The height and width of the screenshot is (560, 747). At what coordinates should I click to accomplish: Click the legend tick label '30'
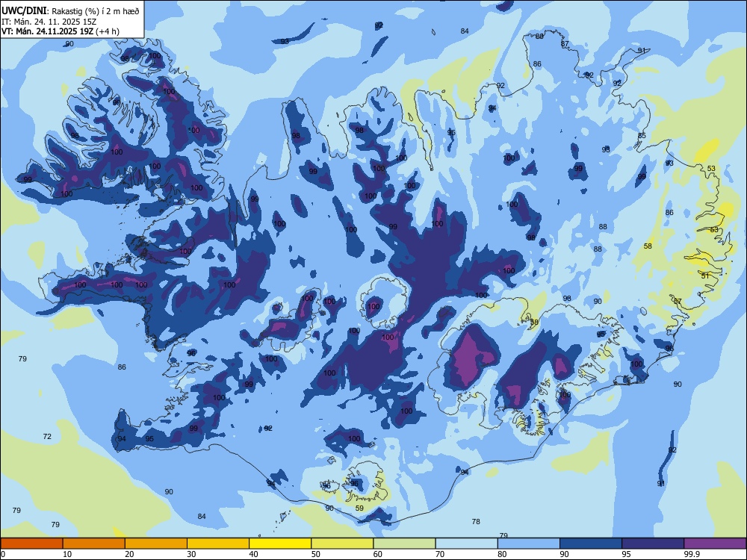coord(191,554)
